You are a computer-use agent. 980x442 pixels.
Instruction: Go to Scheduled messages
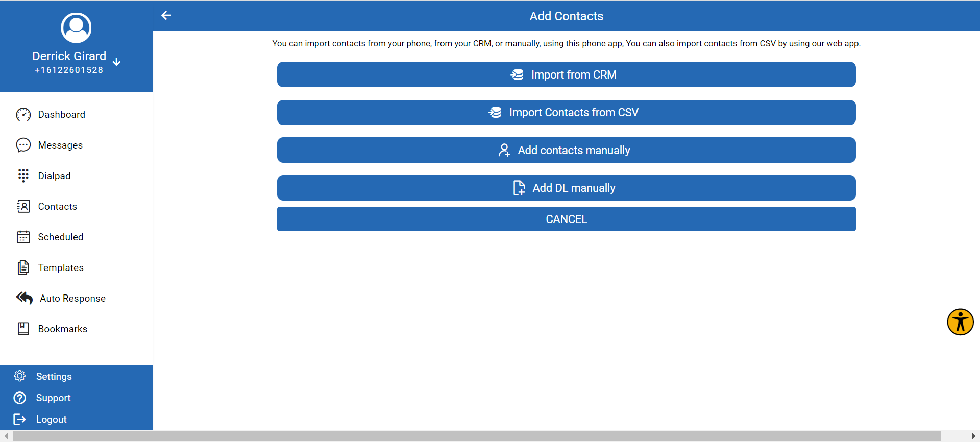(x=60, y=237)
